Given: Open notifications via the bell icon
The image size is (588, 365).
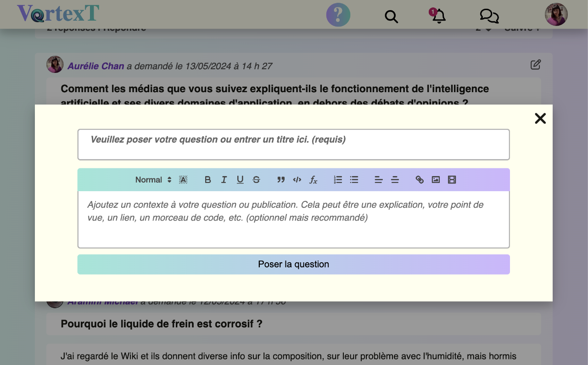Looking at the screenshot, I should tap(439, 16).
